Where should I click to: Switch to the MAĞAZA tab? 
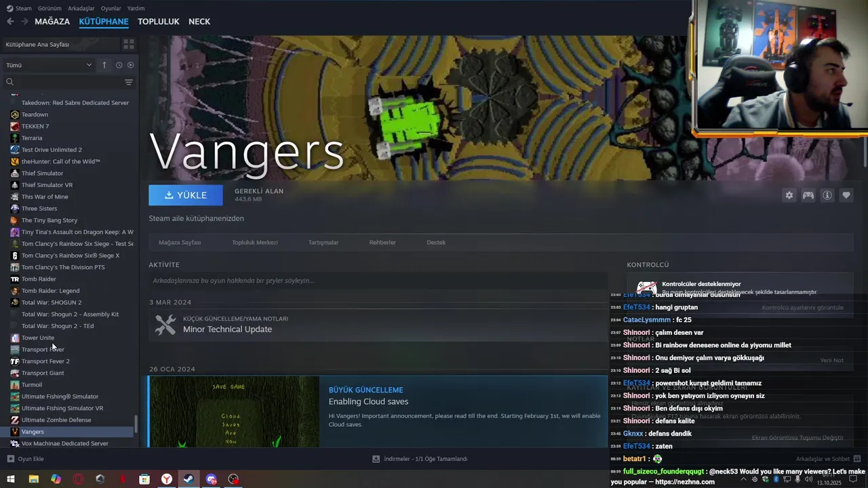[52, 22]
